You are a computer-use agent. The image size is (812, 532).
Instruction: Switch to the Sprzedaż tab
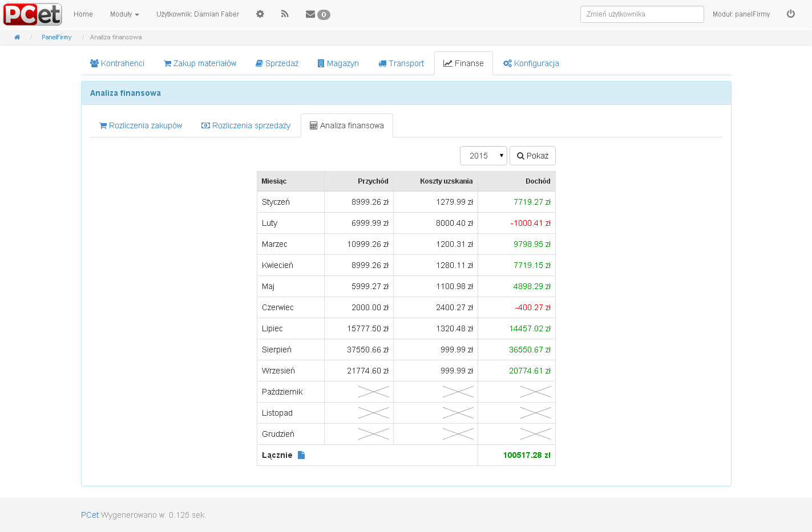(x=277, y=63)
